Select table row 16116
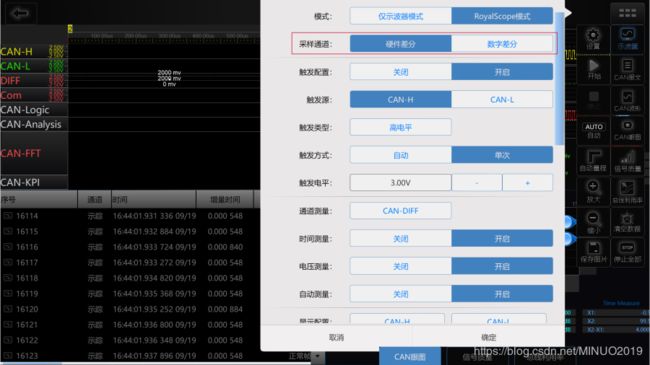 pyautogui.click(x=129, y=247)
